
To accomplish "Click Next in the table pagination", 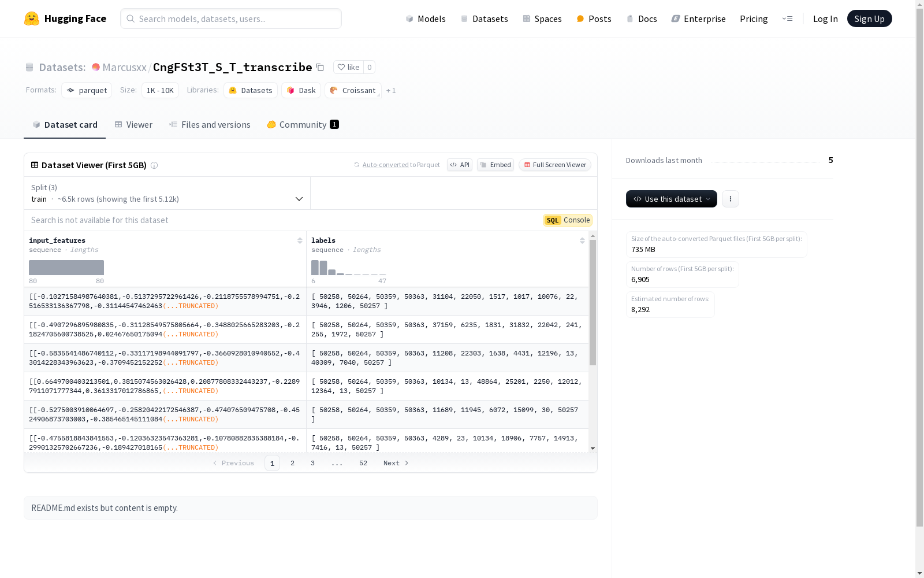I will [396, 463].
